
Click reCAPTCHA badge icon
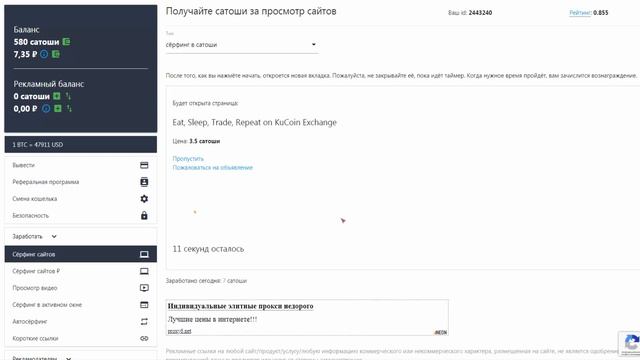pos(631,343)
